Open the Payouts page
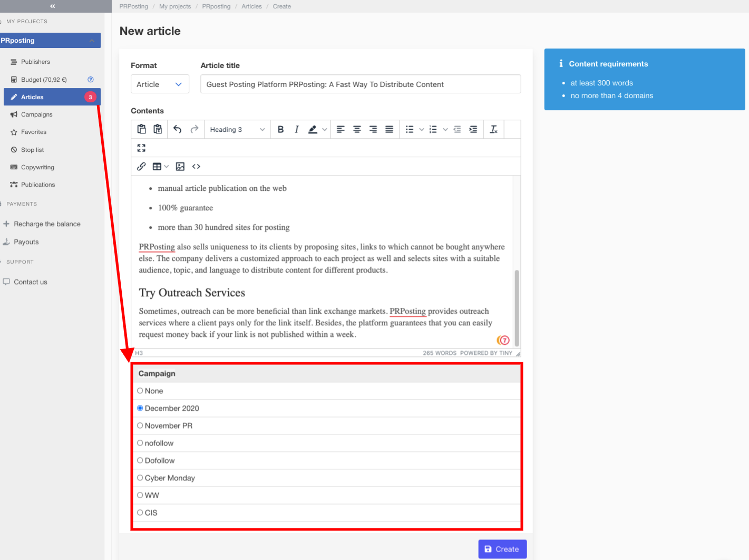 pyautogui.click(x=26, y=242)
